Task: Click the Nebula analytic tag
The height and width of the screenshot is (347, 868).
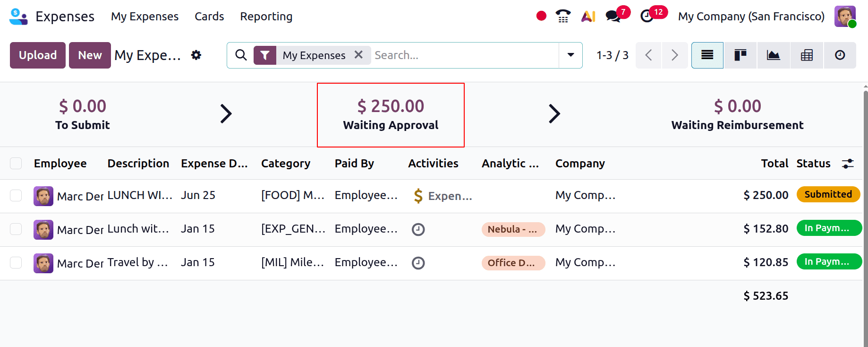Action: (x=513, y=229)
